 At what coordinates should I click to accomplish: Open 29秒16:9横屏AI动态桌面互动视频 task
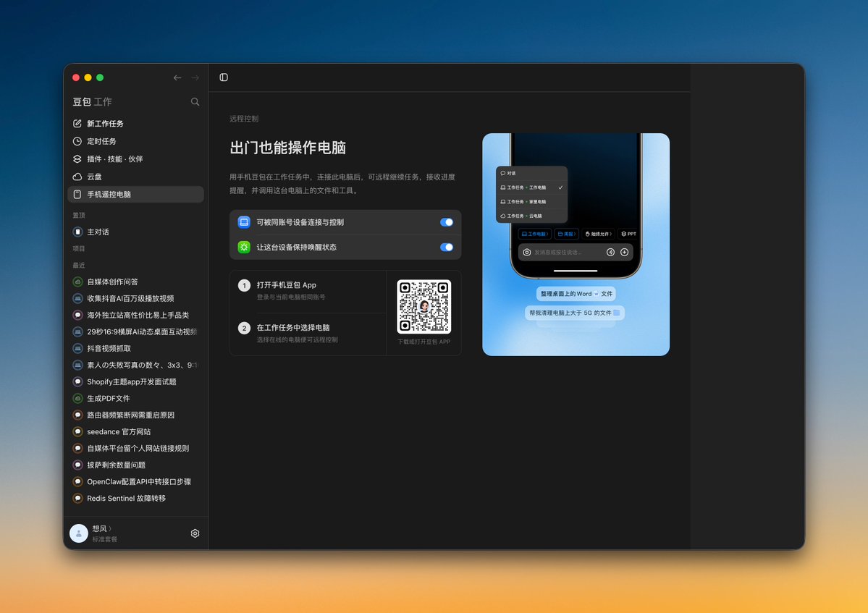coord(135,332)
